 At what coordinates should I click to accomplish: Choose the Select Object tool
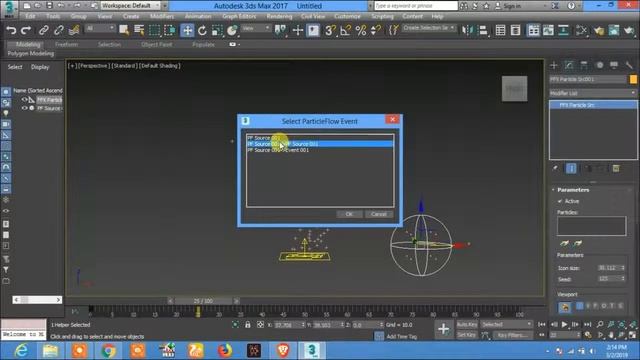124,30
